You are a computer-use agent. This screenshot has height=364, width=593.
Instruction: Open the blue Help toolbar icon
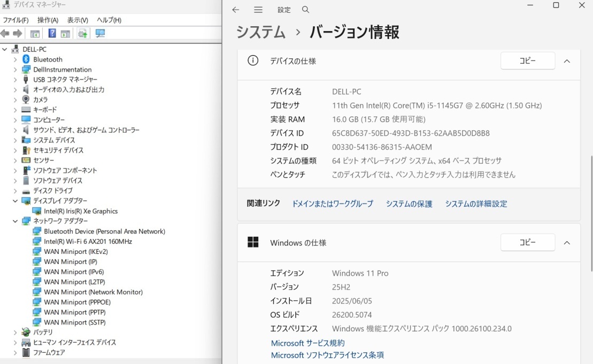click(52, 34)
